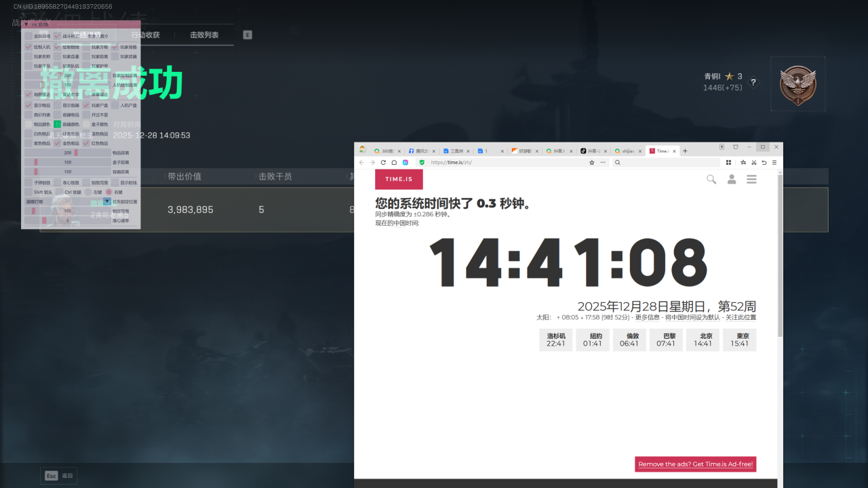Image resolution: width=868 pixels, height=488 pixels.
Task: Enable the 子弹锁敌 checkbox
Action: [28, 182]
